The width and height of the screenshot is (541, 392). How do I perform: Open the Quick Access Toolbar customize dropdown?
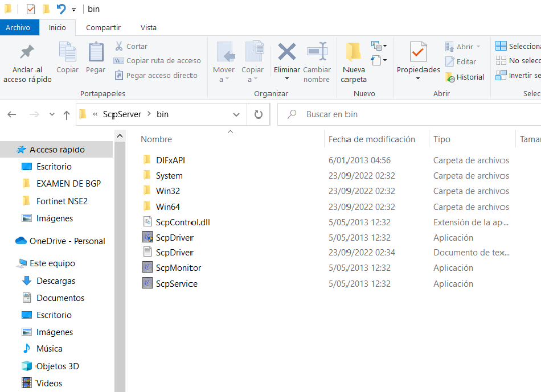(73, 10)
